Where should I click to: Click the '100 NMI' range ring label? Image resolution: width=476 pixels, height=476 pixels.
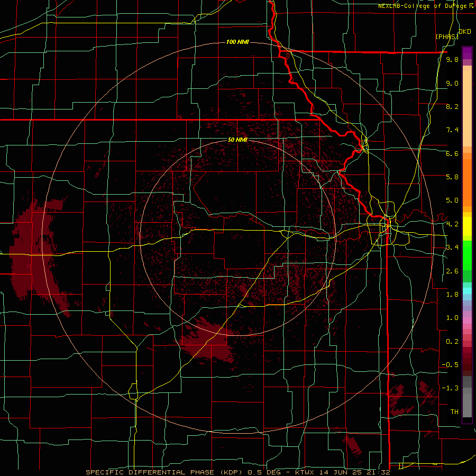click(237, 42)
